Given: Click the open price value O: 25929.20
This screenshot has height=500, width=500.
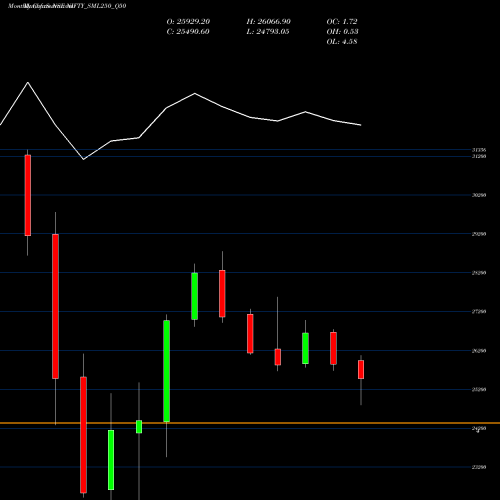Looking at the screenshot, I should point(188,21).
